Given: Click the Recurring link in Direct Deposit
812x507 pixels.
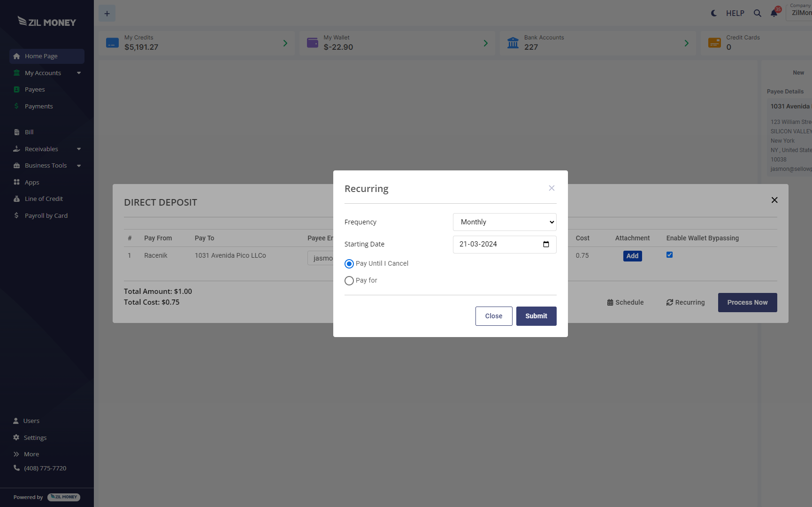Looking at the screenshot, I should click(x=685, y=303).
